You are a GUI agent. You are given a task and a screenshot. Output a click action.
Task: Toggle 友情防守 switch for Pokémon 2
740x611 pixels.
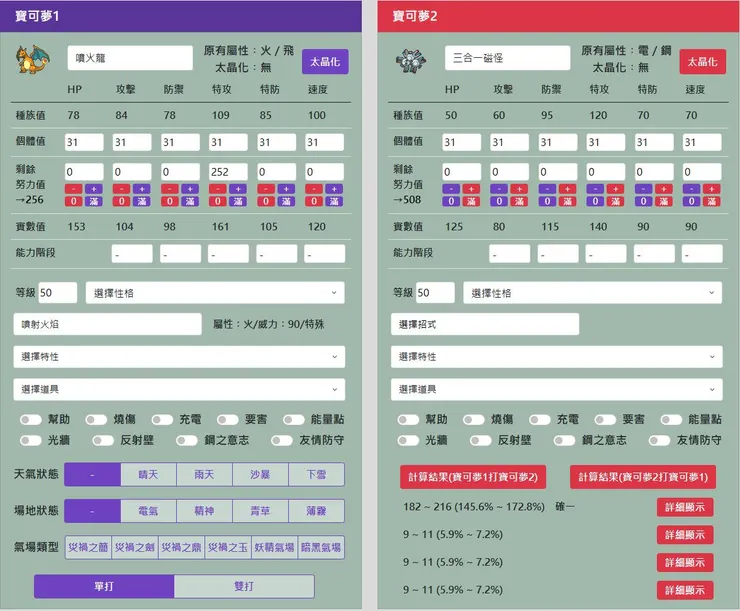pyautogui.click(x=660, y=440)
